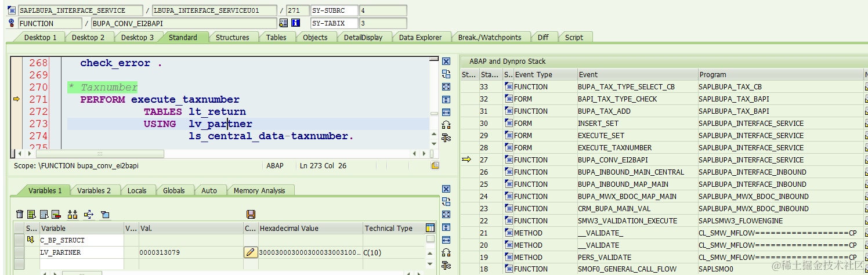
Task: Open services of the source code tool
Action: [x=446, y=125]
